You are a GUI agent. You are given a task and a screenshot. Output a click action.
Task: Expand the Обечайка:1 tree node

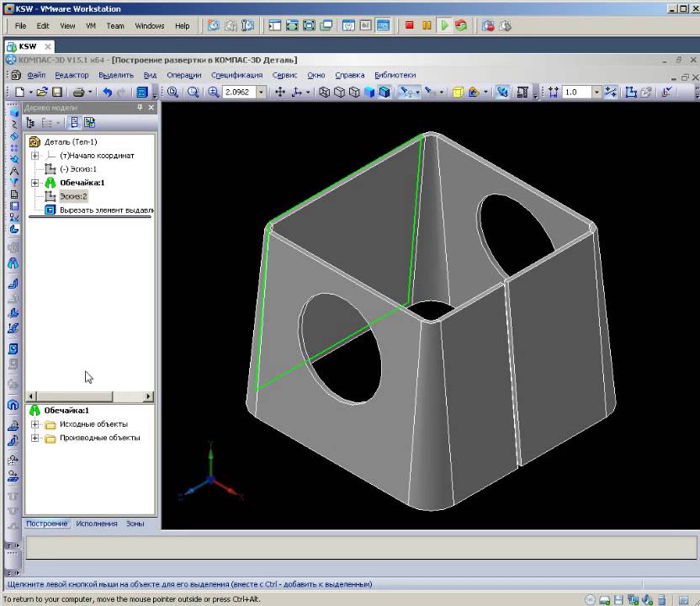point(34,183)
